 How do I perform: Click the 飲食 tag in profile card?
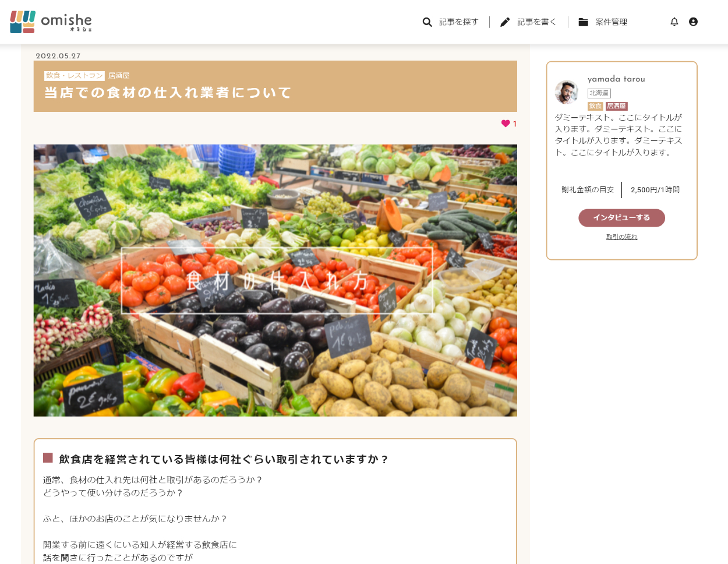click(x=595, y=106)
